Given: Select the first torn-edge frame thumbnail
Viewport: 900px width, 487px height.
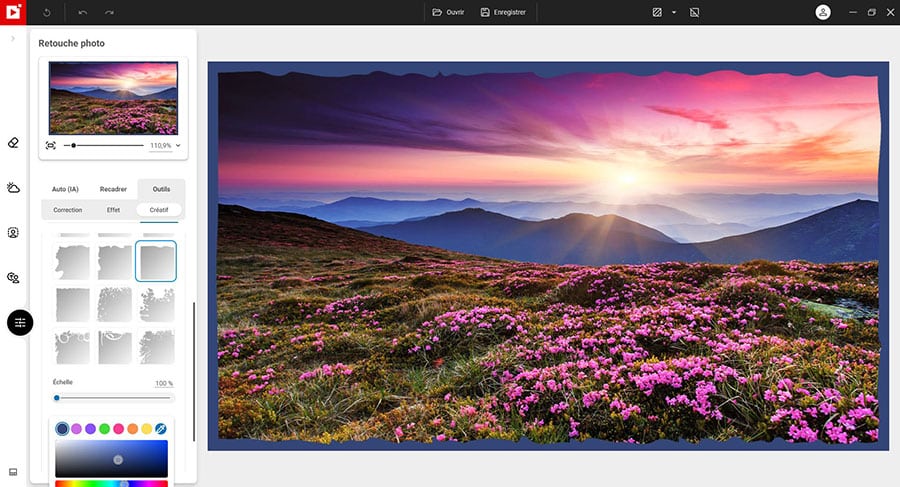Looking at the screenshot, I should 72,262.
